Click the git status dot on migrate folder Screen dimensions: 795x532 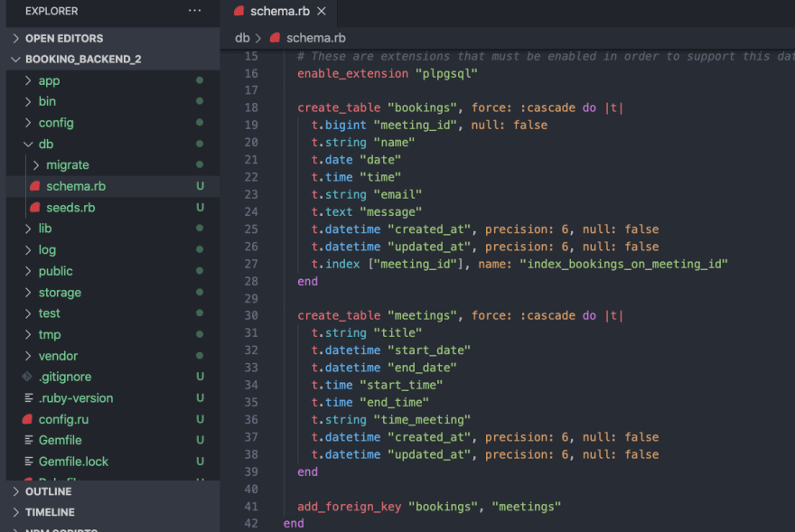pyautogui.click(x=200, y=164)
